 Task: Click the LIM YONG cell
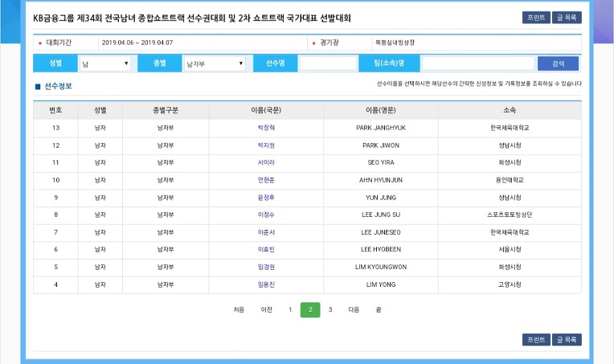point(381,284)
